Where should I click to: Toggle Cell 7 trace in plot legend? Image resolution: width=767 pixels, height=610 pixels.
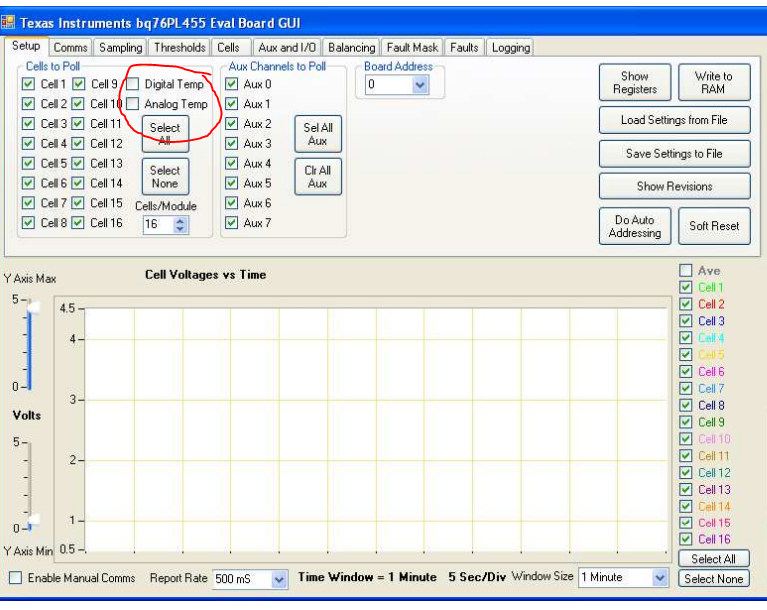click(686, 388)
